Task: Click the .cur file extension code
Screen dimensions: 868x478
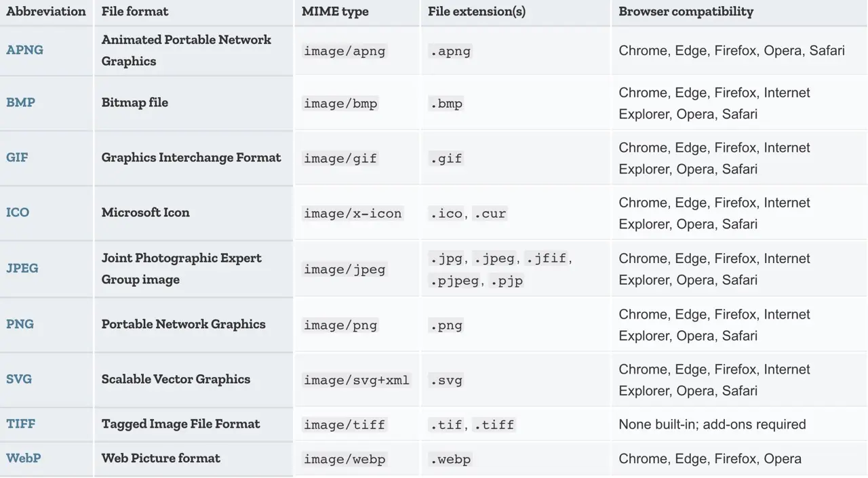Action: click(x=490, y=214)
